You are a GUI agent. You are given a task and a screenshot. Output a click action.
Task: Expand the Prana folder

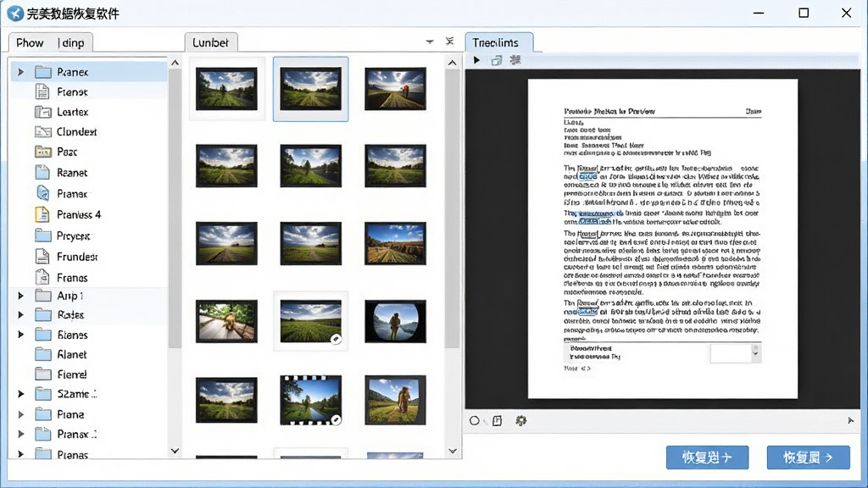[x=20, y=414]
